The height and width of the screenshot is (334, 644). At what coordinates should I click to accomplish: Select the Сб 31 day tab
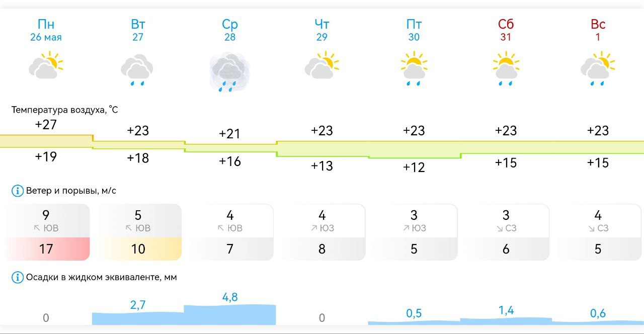click(506, 30)
